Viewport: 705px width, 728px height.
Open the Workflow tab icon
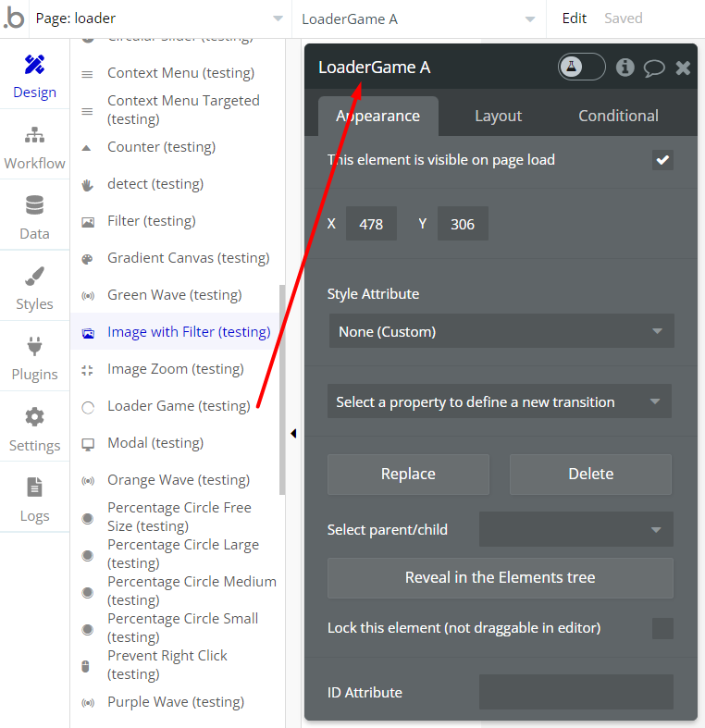tap(34, 135)
